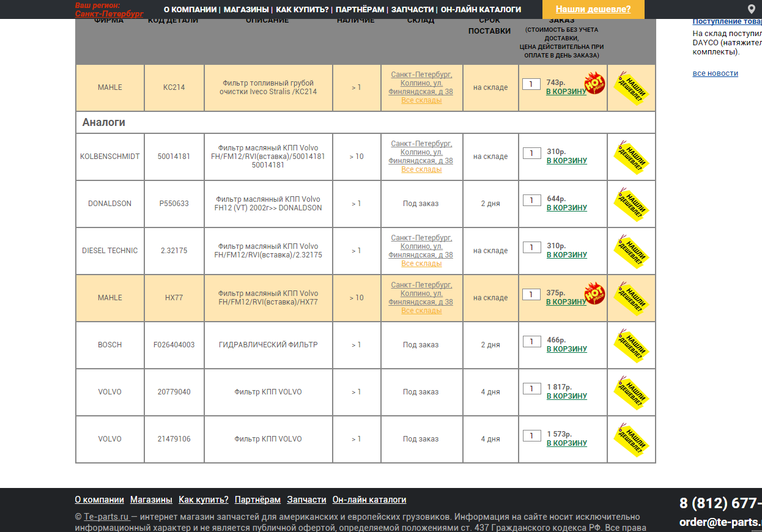Screen dimensions: 762x532
Task: Add DIESEL TECHNIC 2.32175 to cart
Action: 566,255
